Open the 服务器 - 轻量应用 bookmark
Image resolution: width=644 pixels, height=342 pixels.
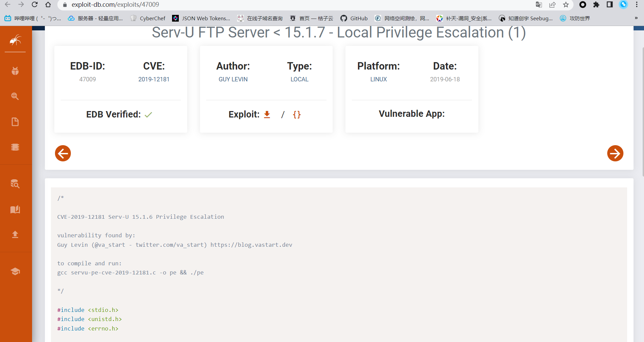coord(95,18)
